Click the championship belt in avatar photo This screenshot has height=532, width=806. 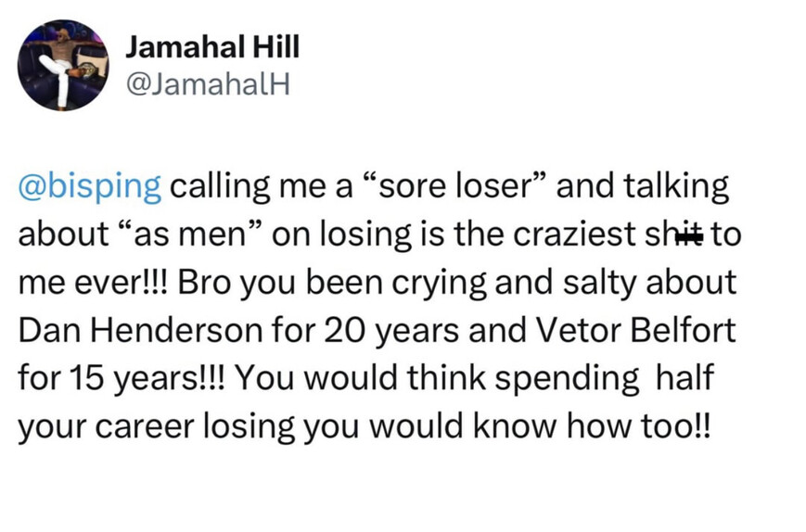pyautogui.click(x=86, y=70)
